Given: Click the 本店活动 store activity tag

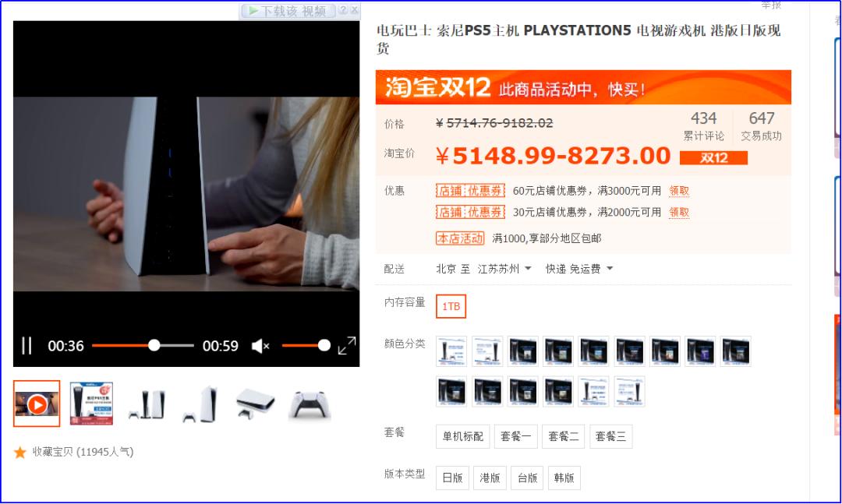Looking at the screenshot, I should point(460,238).
